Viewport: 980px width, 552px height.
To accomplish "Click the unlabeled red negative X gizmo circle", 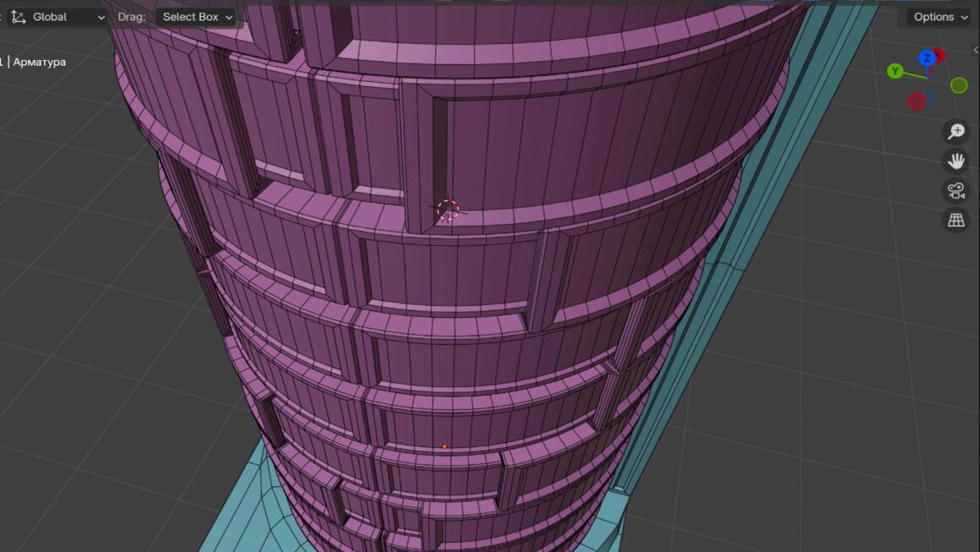I will click(917, 101).
